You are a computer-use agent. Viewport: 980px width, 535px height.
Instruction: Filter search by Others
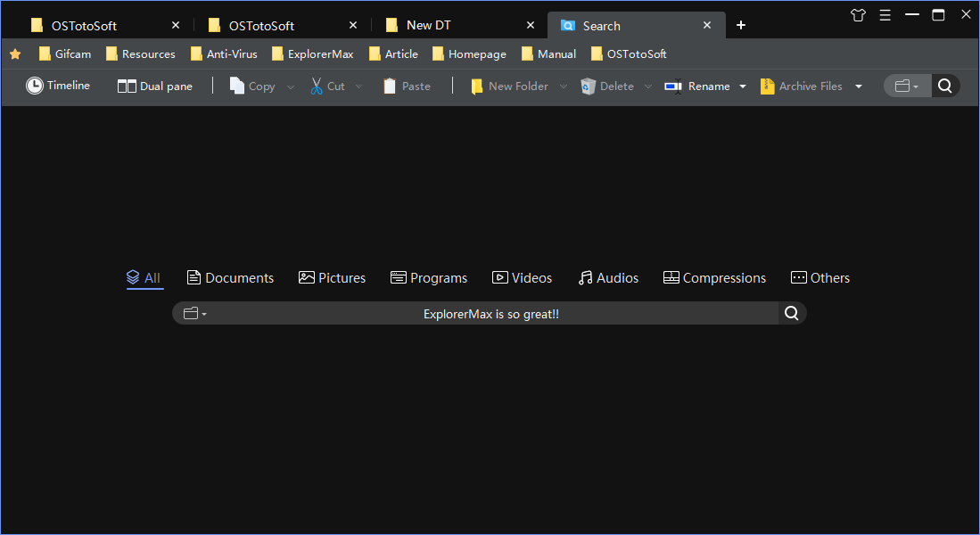pos(820,277)
